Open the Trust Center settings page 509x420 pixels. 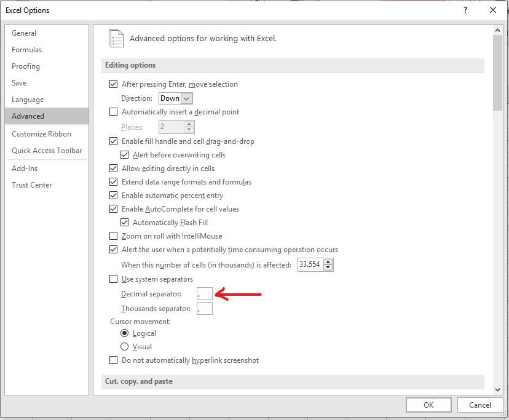pyautogui.click(x=32, y=184)
